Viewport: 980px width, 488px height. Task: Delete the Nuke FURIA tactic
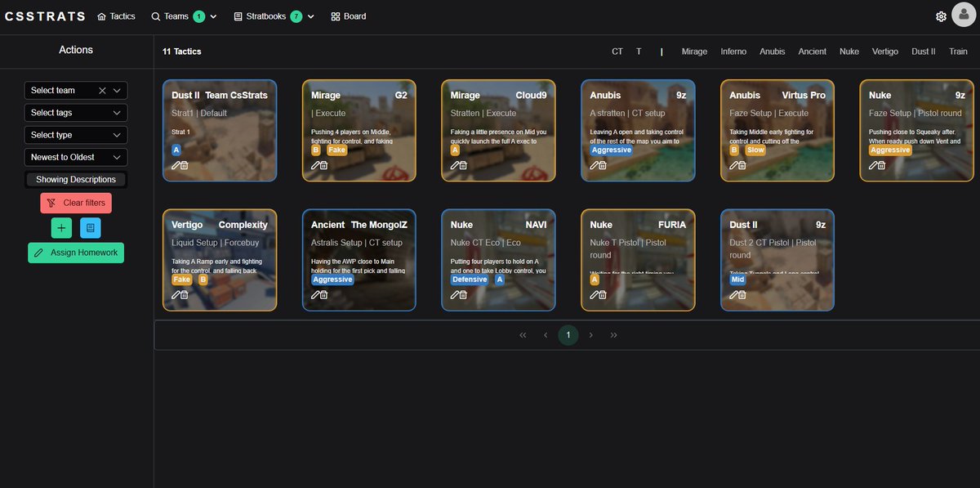tap(604, 294)
